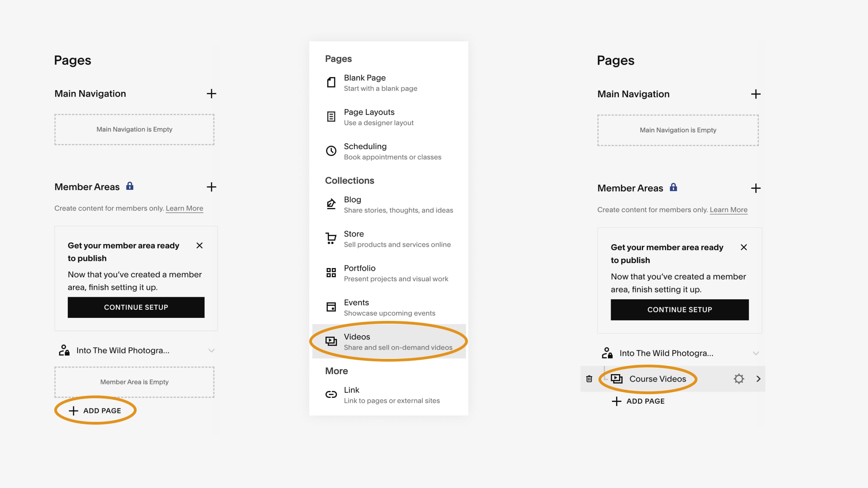Click the Portfolio grid icon
This screenshot has width=868, height=488.
click(331, 272)
